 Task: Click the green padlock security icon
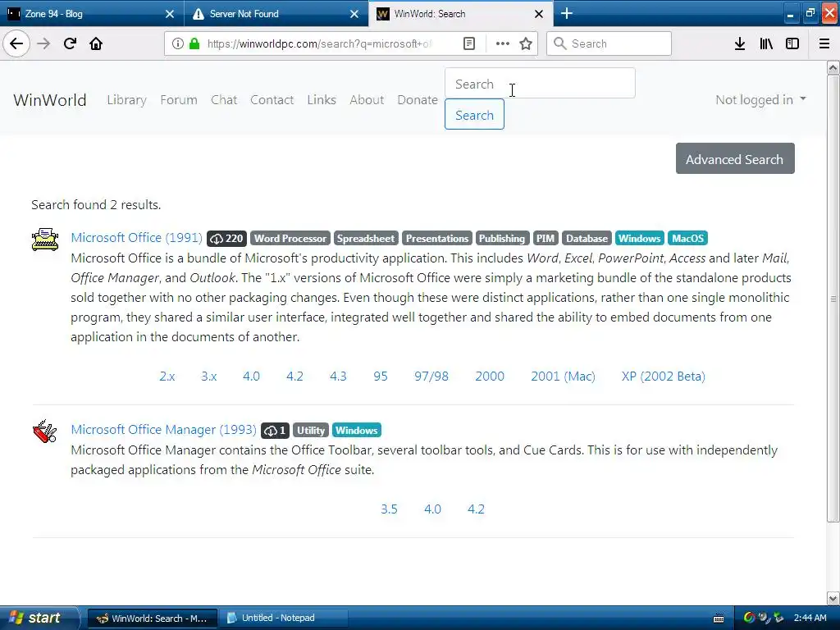tap(194, 43)
